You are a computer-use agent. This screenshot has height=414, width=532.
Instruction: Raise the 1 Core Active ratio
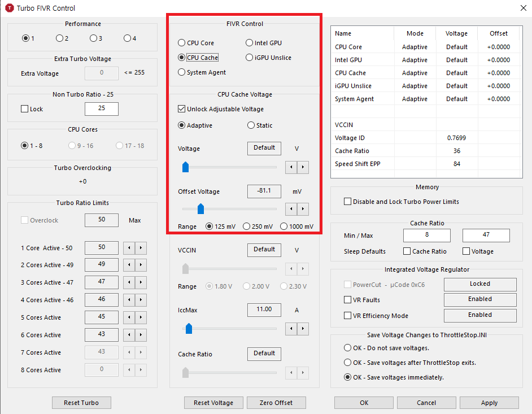141,248
